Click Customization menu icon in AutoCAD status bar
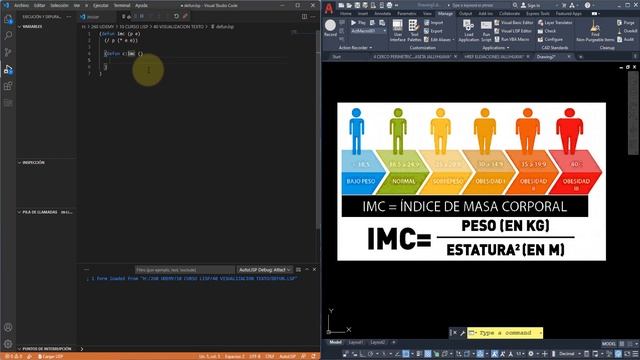The height and width of the screenshot is (360, 640). click(636, 353)
